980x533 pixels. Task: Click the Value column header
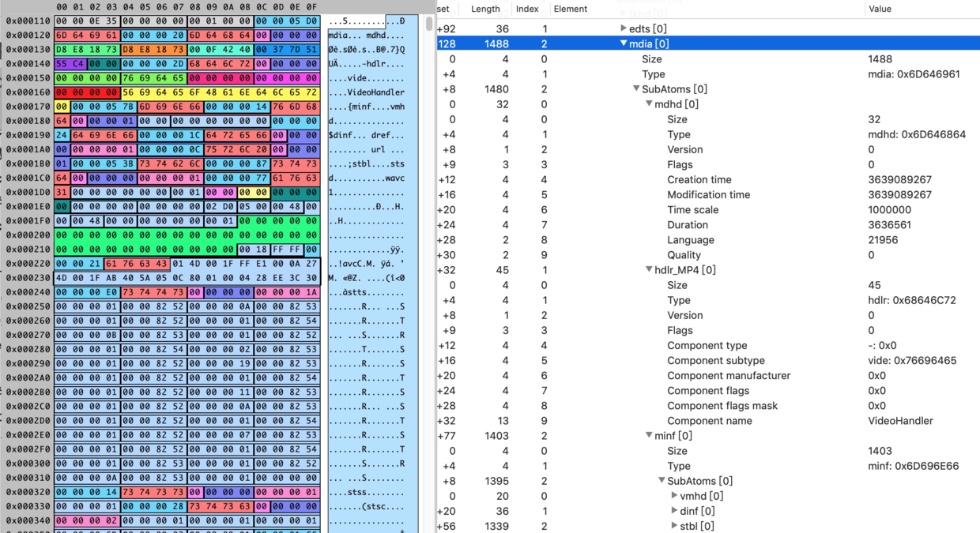click(x=880, y=9)
